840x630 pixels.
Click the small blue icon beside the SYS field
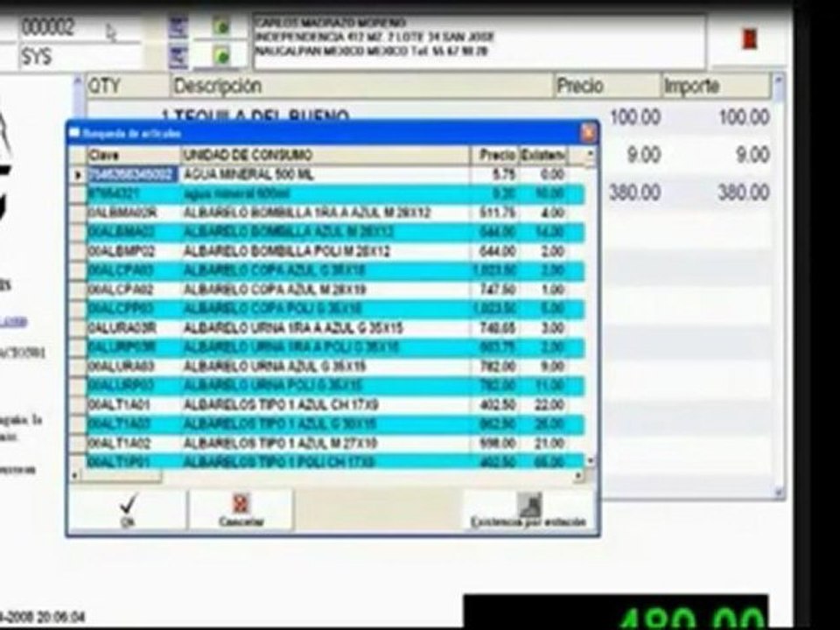coord(178,56)
